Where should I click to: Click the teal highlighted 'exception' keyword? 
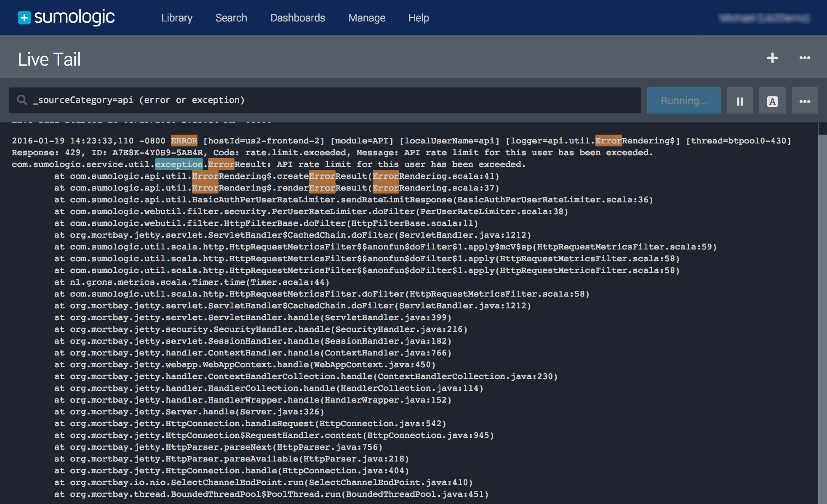pos(179,164)
